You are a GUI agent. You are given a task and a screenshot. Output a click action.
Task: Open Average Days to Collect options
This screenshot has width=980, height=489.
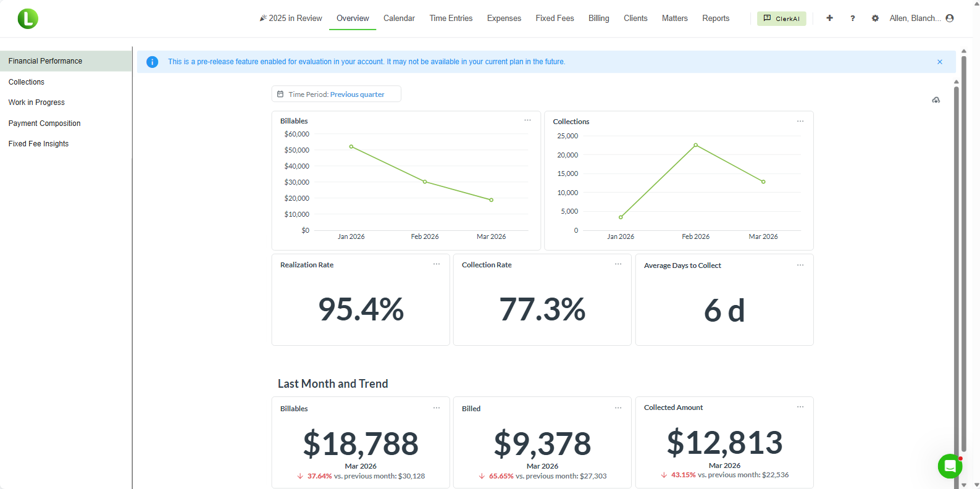pyautogui.click(x=800, y=265)
